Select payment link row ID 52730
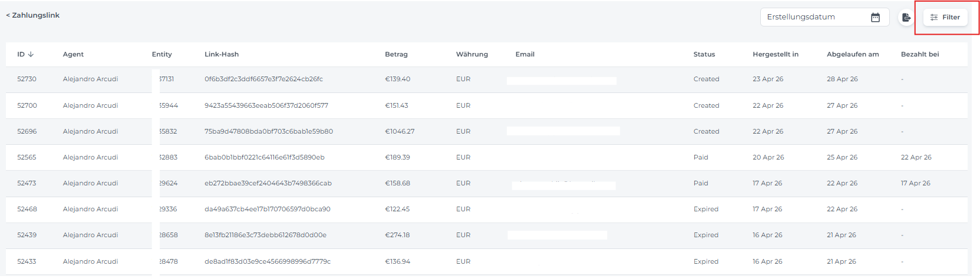This screenshot has width=980, height=279. click(487, 79)
